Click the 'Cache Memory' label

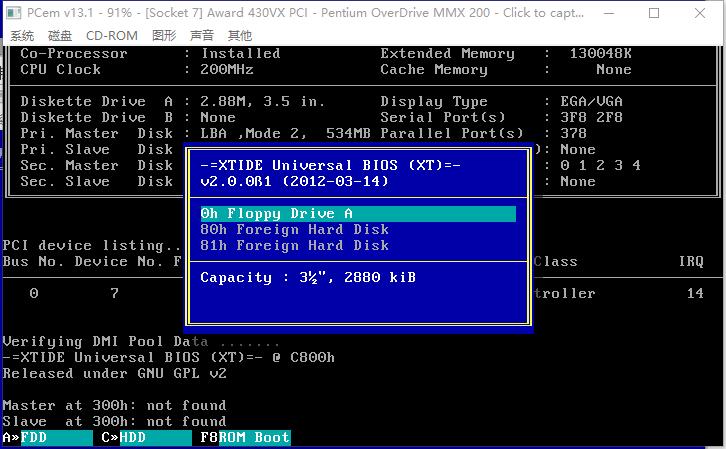pos(434,69)
